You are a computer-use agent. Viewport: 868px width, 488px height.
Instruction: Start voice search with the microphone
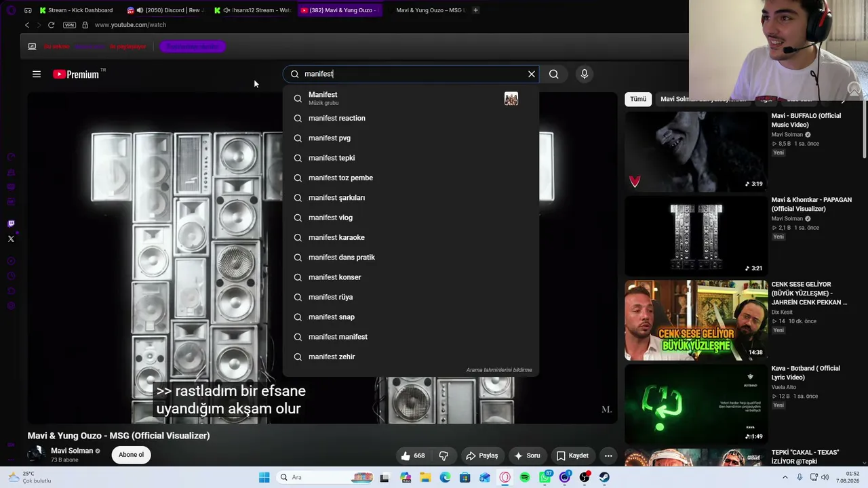tap(585, 74)
